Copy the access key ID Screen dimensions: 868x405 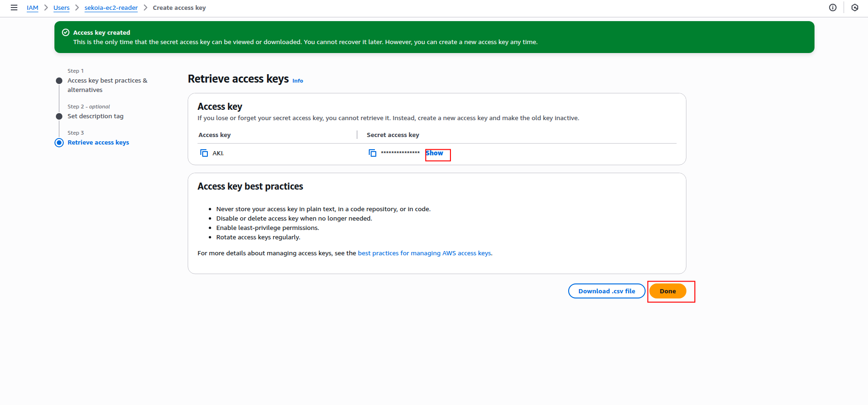[x=204, y=153]
